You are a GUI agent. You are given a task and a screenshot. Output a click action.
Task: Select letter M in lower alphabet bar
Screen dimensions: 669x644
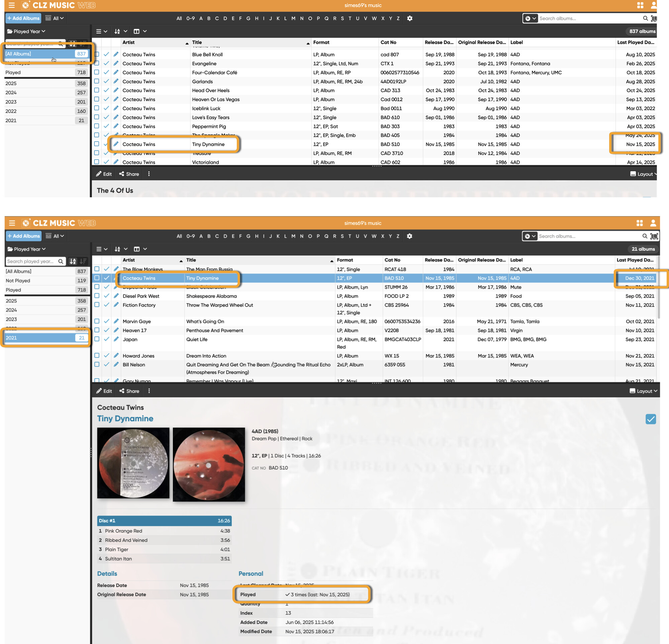293,236
